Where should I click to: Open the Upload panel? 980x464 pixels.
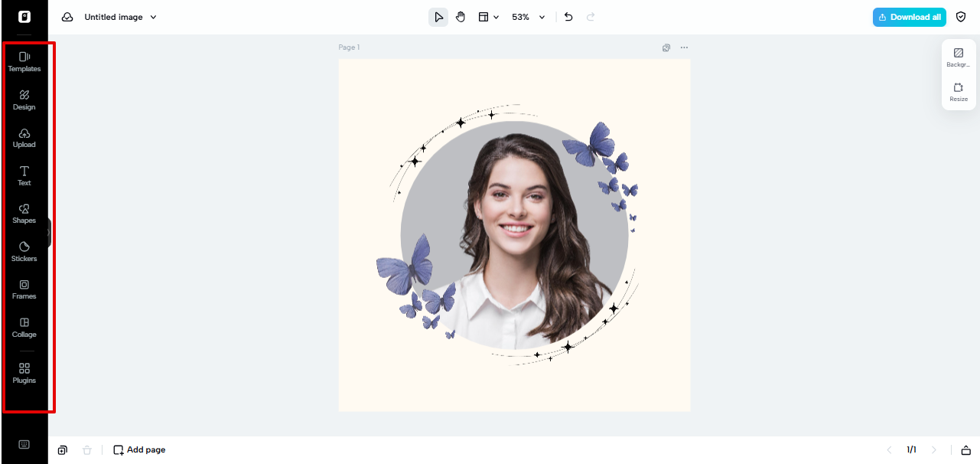pyautogui.click(x=24, y=138)
